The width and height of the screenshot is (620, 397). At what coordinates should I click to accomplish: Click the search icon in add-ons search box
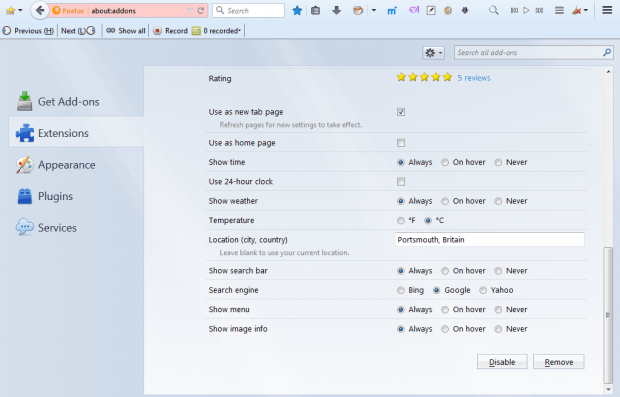[607, 52]
